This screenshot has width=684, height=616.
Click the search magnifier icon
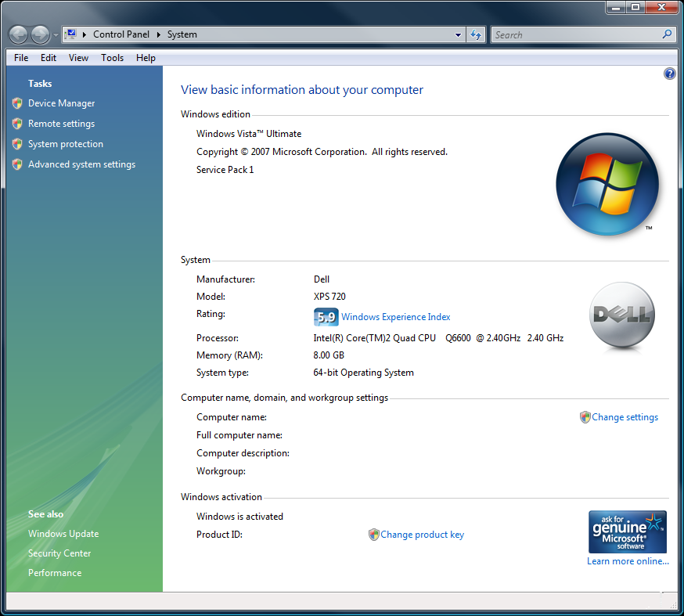(667, 34)
